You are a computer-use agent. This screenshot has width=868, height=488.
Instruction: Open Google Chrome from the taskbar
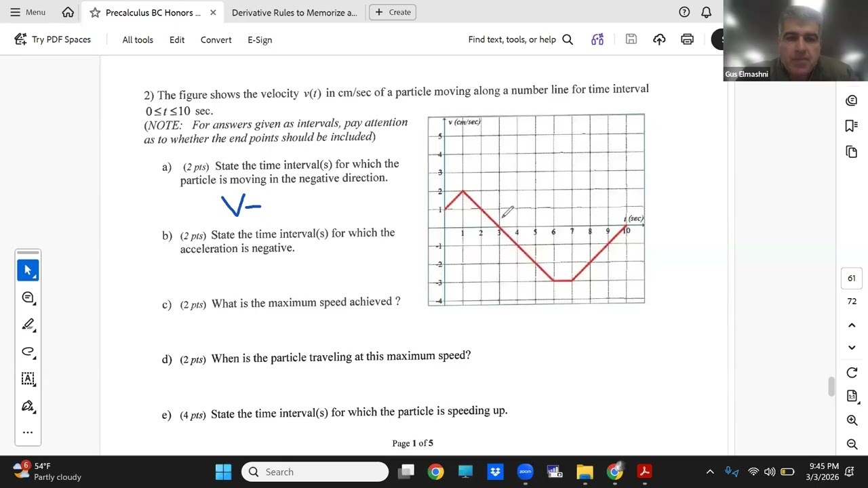pos(435,472)
